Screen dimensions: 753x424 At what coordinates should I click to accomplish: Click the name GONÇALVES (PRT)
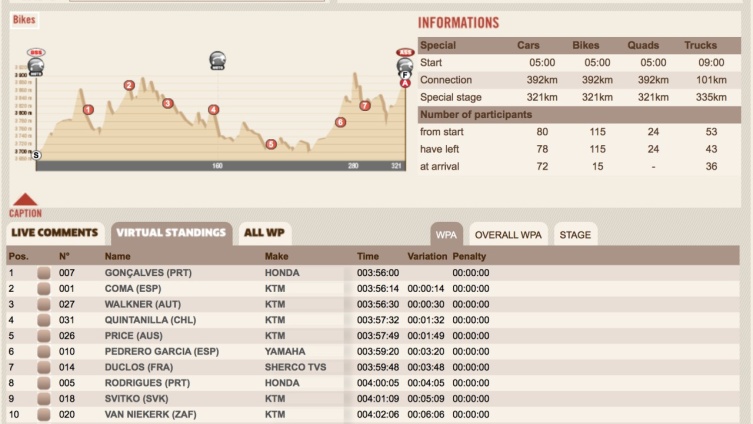click(148, 273)
